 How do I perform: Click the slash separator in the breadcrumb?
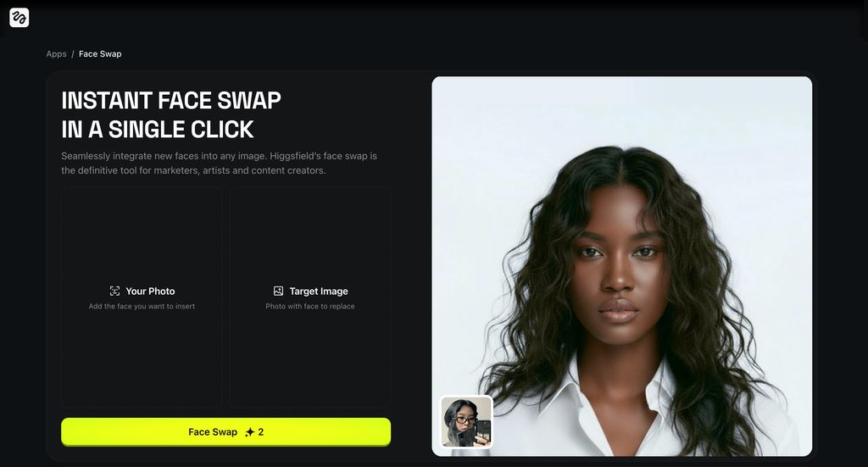click(x=73, y=54)
